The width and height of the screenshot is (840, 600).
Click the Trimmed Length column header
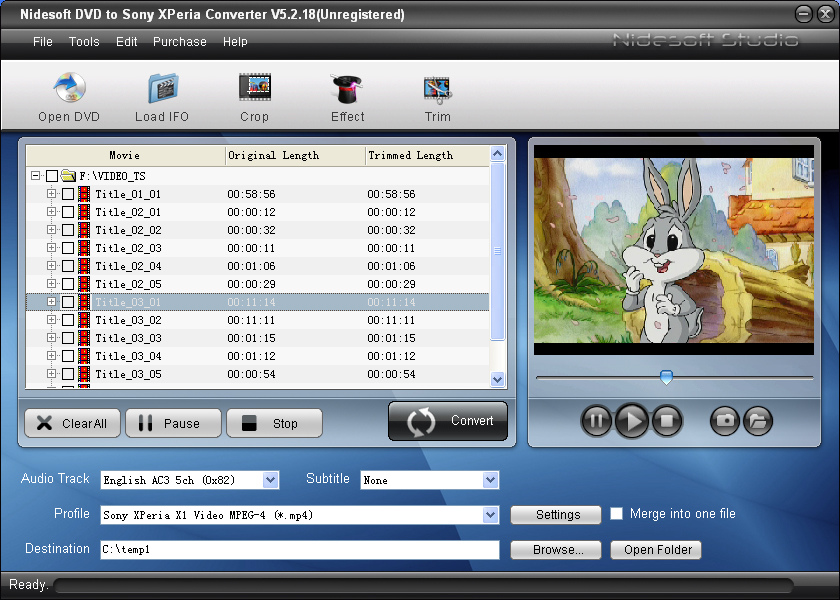pos(428,155)
